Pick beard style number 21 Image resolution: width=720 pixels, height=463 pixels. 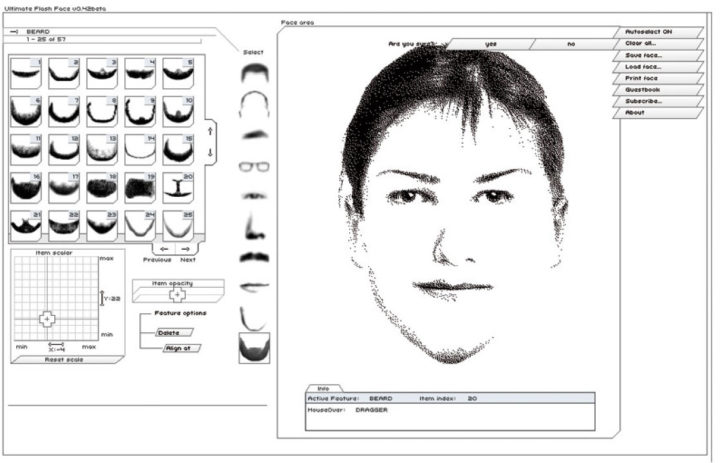[26, 226]
